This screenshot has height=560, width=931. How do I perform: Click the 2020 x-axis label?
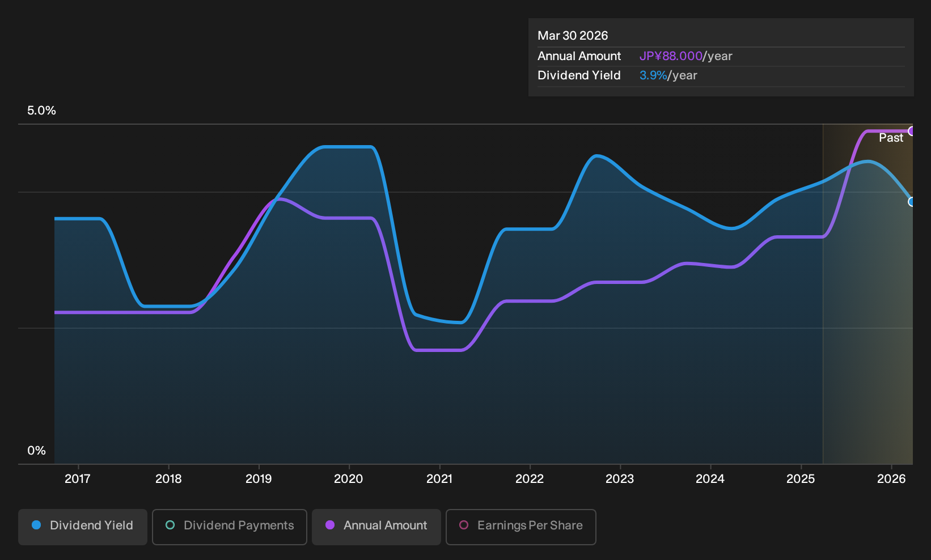349,479
